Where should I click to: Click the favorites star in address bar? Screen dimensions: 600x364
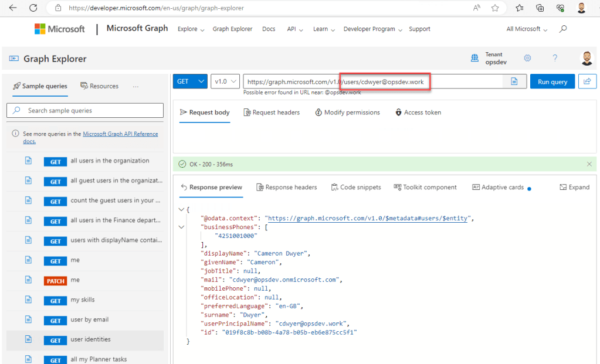point(495,8)
